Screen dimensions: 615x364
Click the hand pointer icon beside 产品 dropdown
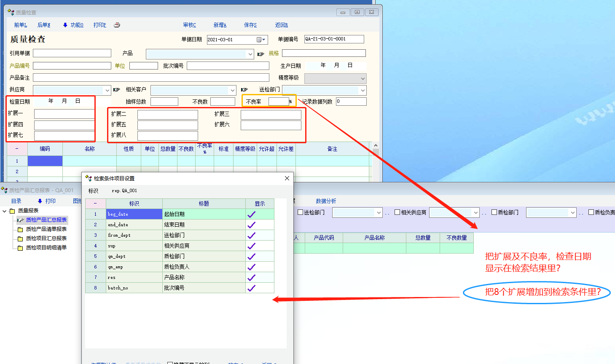point(261,54)
